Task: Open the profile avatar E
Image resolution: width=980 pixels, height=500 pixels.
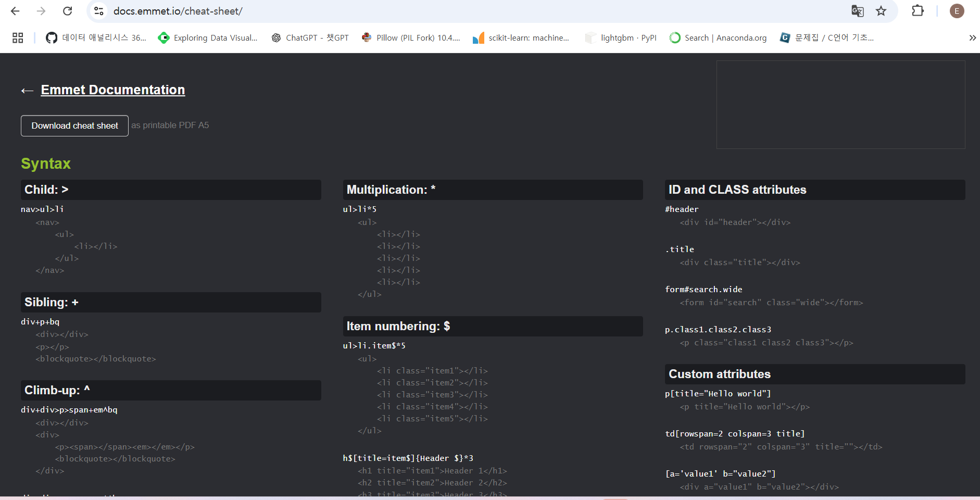Action: (957, 11)
